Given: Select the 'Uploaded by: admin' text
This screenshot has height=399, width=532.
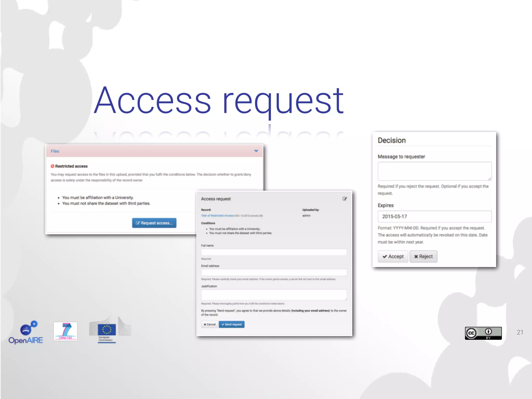Looking at the screenshot, I should click(x=311, y=213).
